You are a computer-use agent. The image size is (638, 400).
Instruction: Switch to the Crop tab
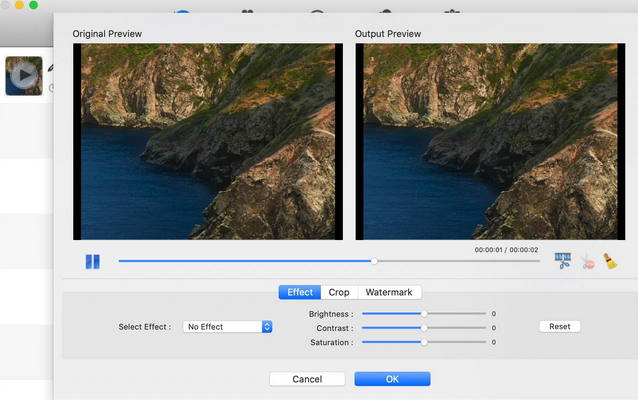point(339,292)
